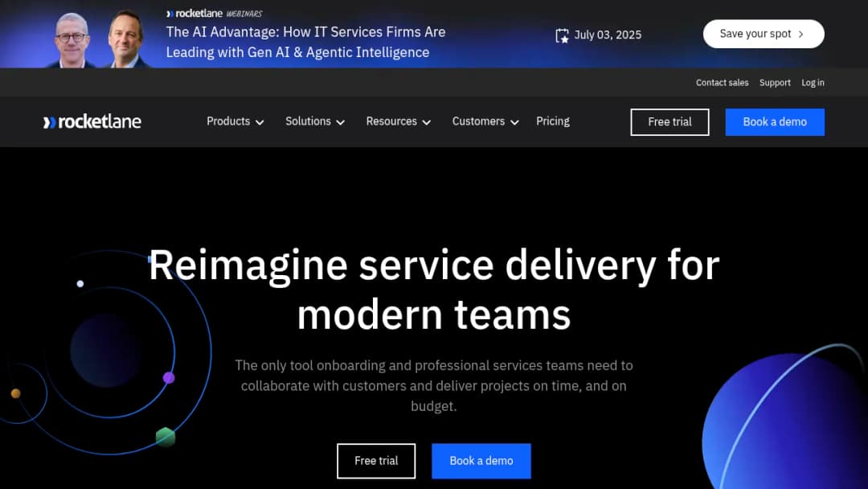Start a Free trial from the navbar
The image size is (868, 489).
[669, 121]
